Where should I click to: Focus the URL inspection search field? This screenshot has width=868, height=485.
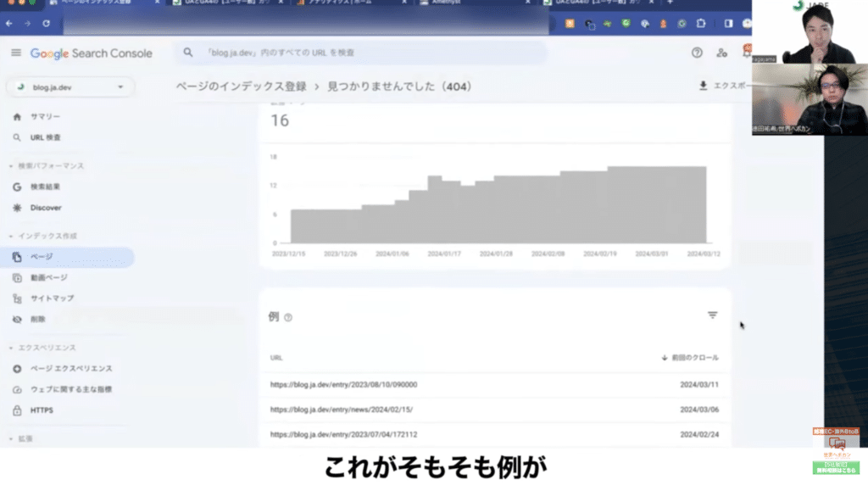click(361, 53)
